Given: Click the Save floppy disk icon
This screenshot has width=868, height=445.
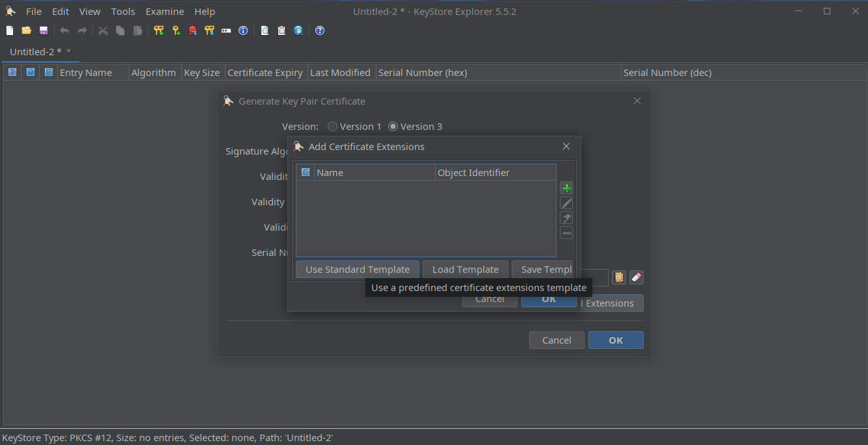Looking at the screenshot, I should [44, 31].
